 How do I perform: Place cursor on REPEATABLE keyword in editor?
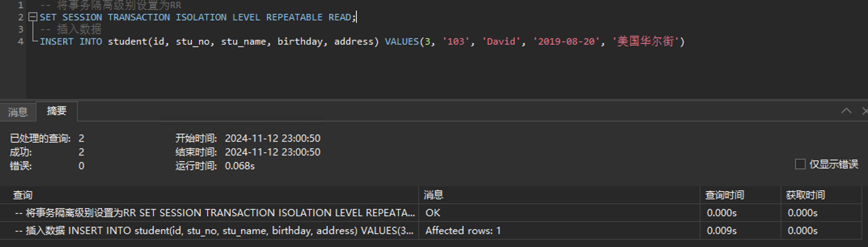click(294, 17)
